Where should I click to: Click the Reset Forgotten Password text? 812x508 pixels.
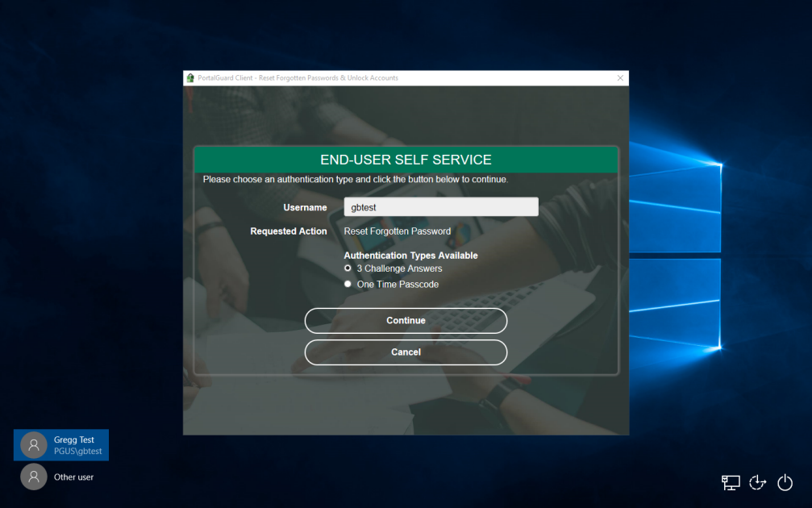point(398,231)
